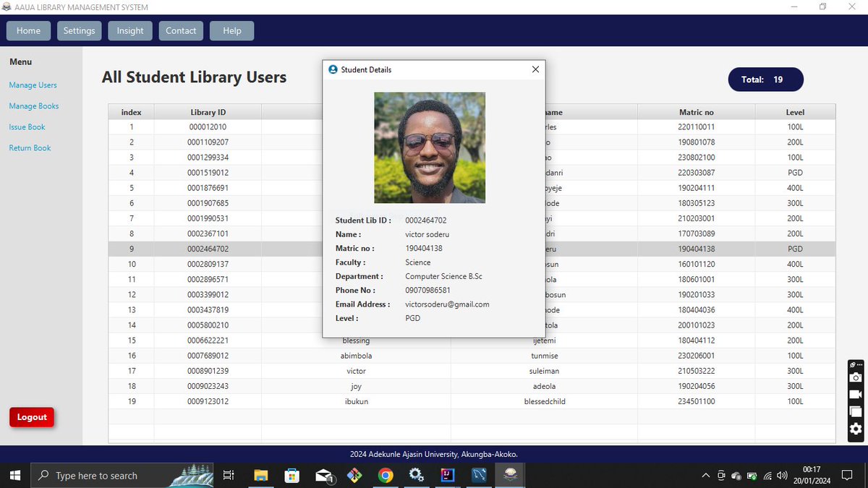This screenshot has height=488, width=868.
Task: Click matric number 230802100
Action: (697, 157)
